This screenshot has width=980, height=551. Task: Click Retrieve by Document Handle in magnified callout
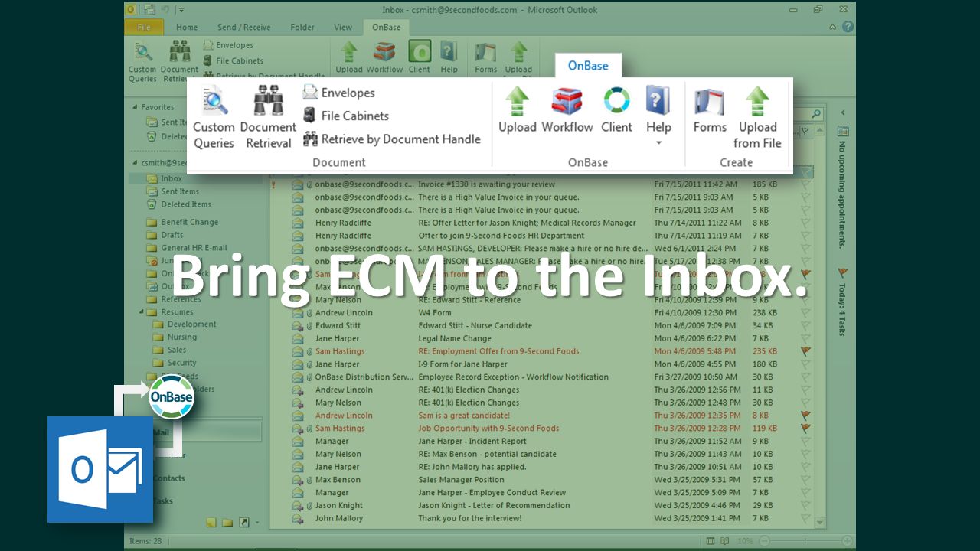(391, 139)
